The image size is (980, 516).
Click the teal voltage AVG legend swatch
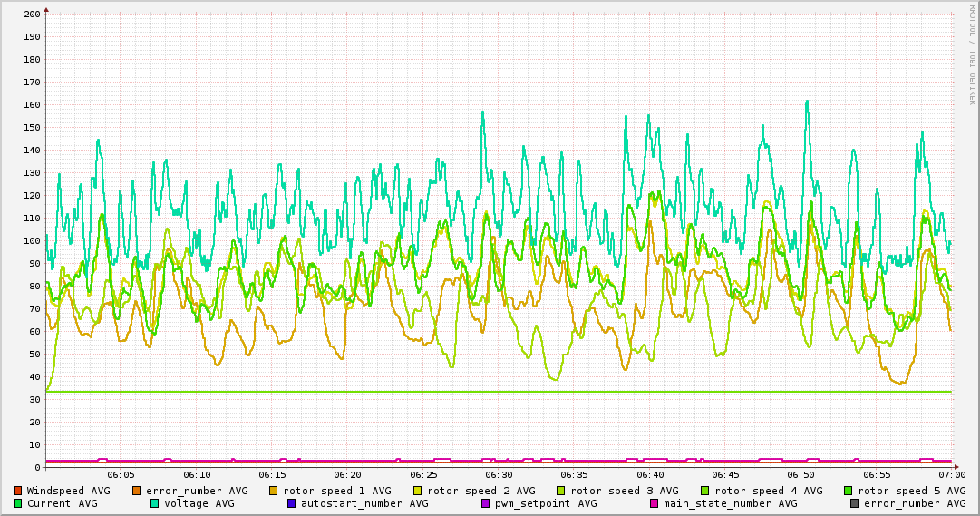point(154,503)
